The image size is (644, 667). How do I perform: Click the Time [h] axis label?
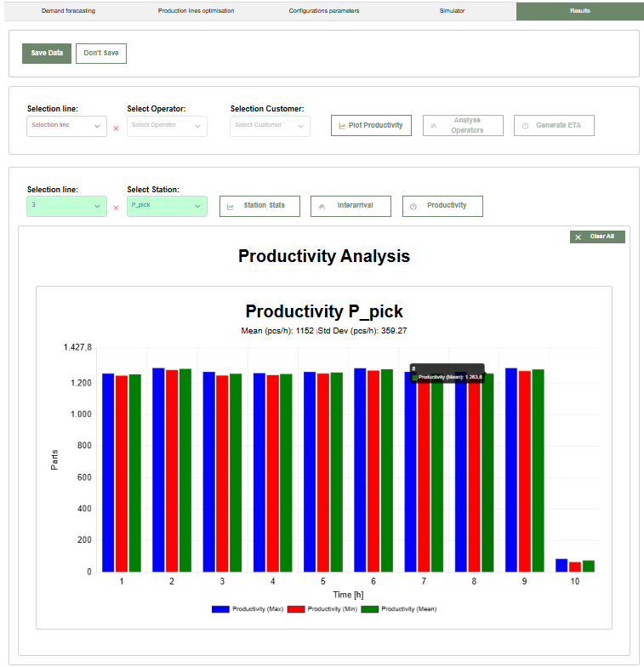point(348,595)
